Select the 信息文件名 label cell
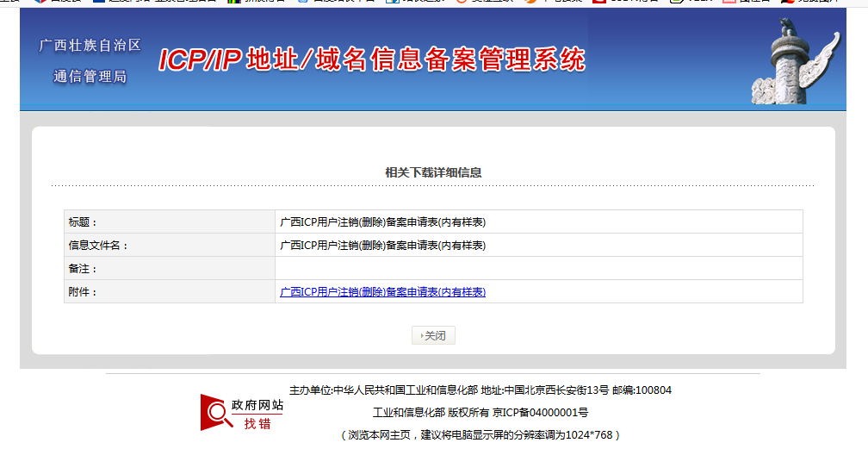 coord(169,246)
